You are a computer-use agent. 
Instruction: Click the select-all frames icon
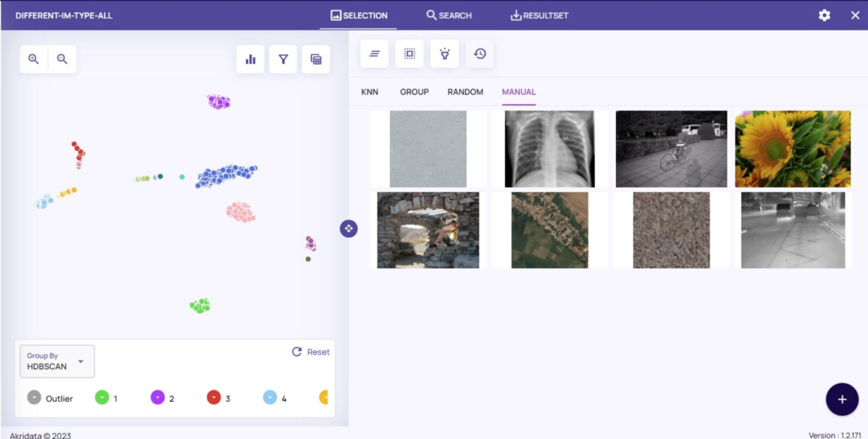(x=409, y=53)
